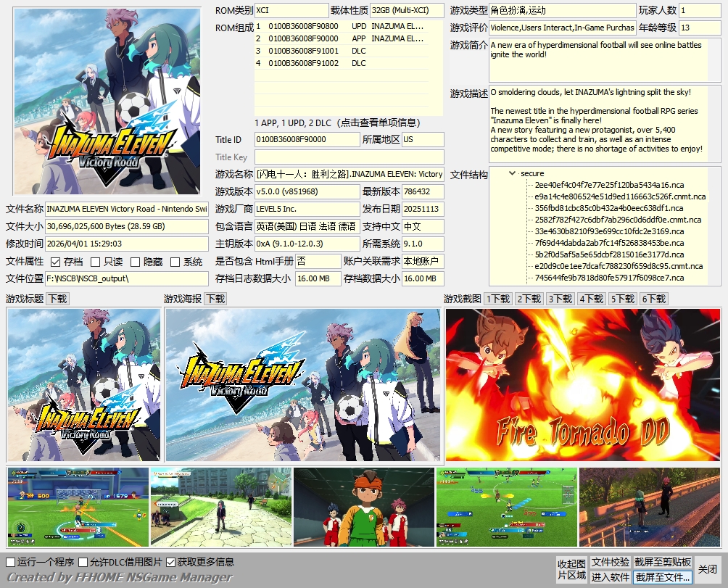Select the 0100B36008F91002 DLC row
Viewport: 728px width, 588px height.
[339, 63]
